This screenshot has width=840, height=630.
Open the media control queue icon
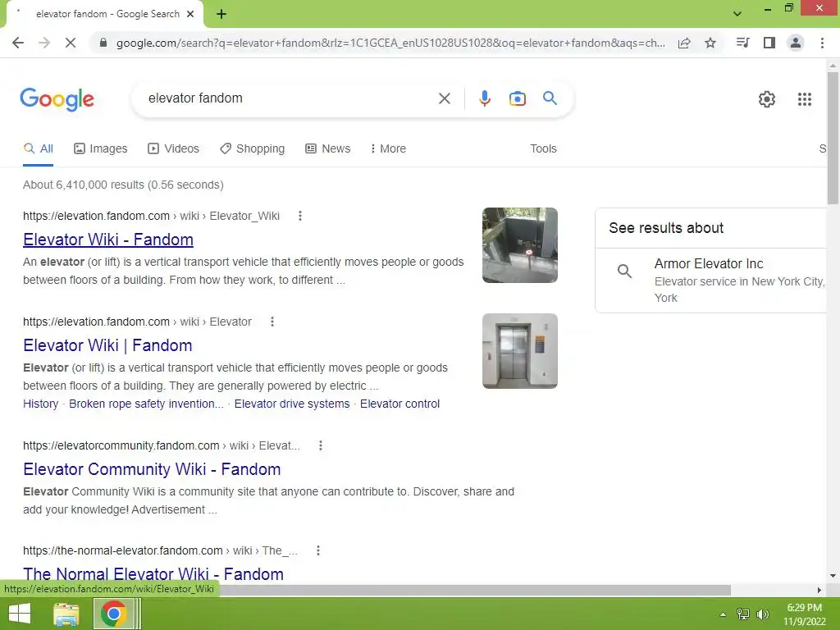tap(742, 43)
